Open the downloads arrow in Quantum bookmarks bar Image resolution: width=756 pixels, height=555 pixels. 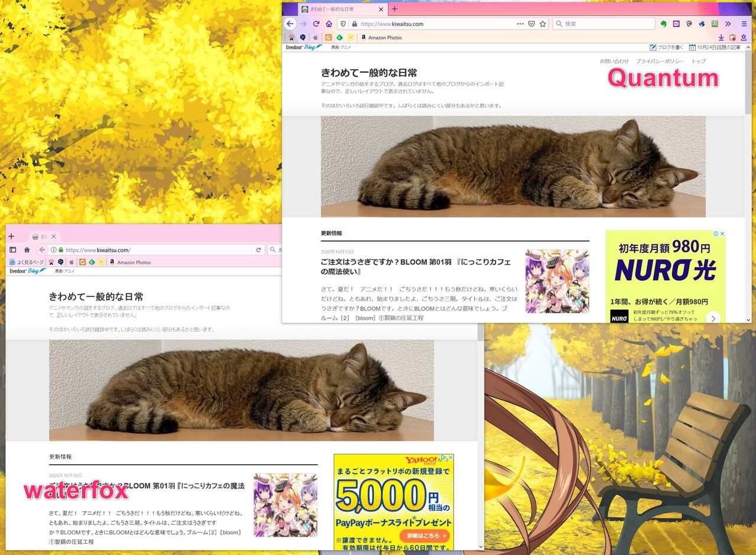721,37
